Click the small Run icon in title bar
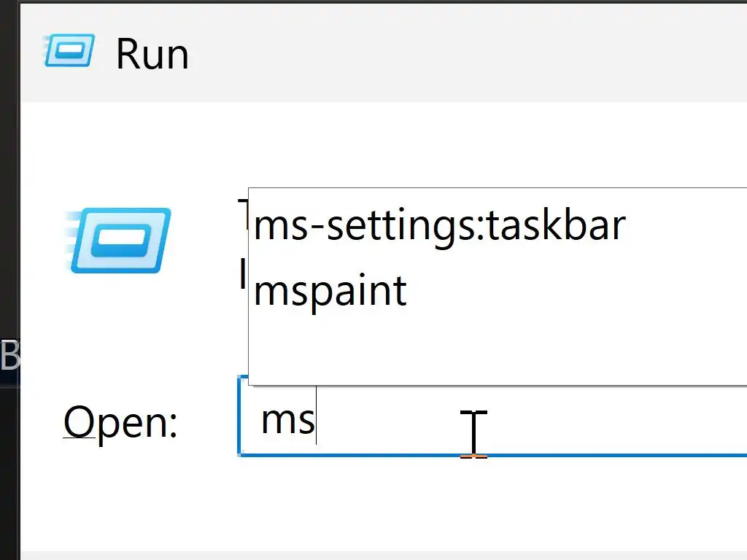The width and height of the screenshot is (747, 560). 69,51
